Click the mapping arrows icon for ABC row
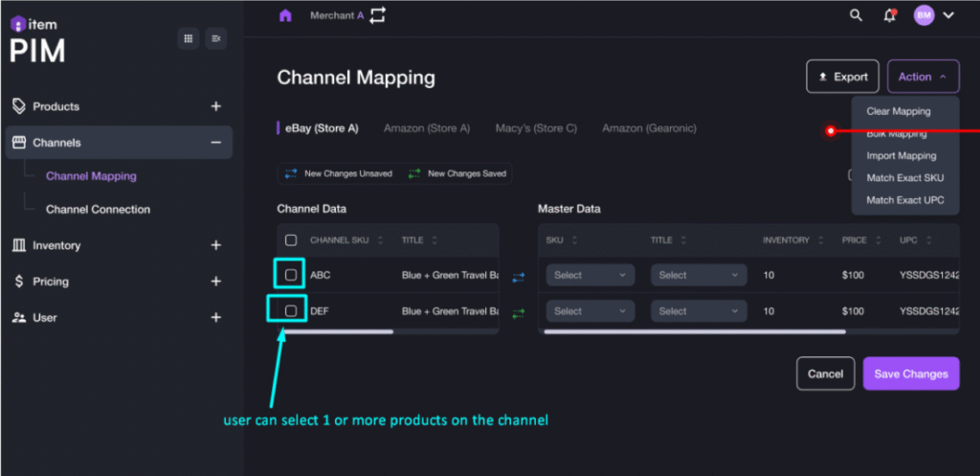980x476 pixels. (519, 277)
